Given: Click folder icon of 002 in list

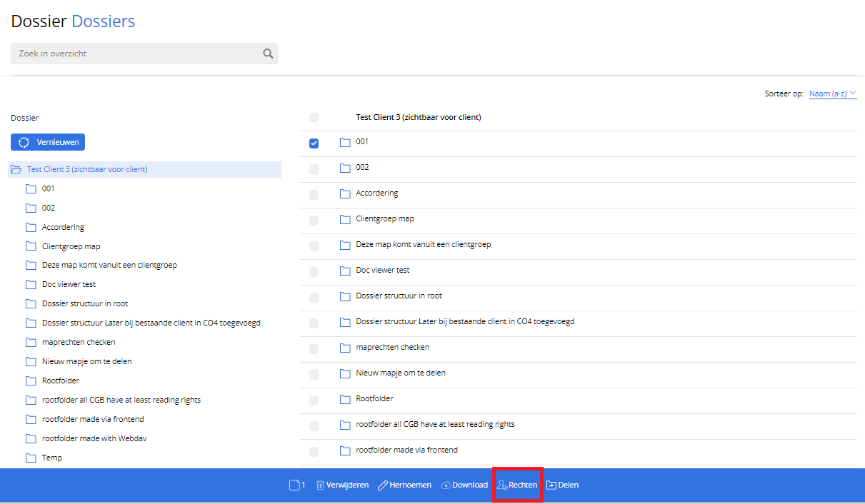Looking at the screenshot, I should click(x=345, y=168).
